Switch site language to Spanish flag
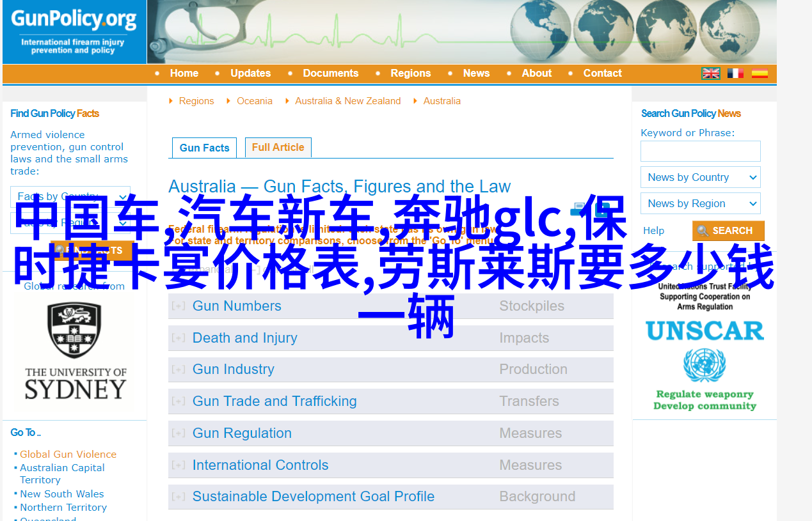 pos(760,74)
